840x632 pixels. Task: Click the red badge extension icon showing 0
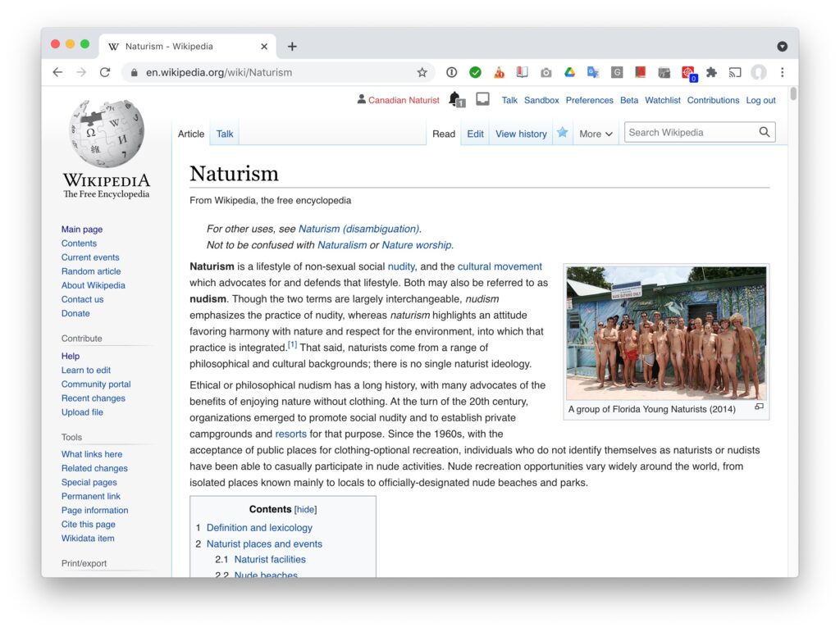click(x=688, y=73)
